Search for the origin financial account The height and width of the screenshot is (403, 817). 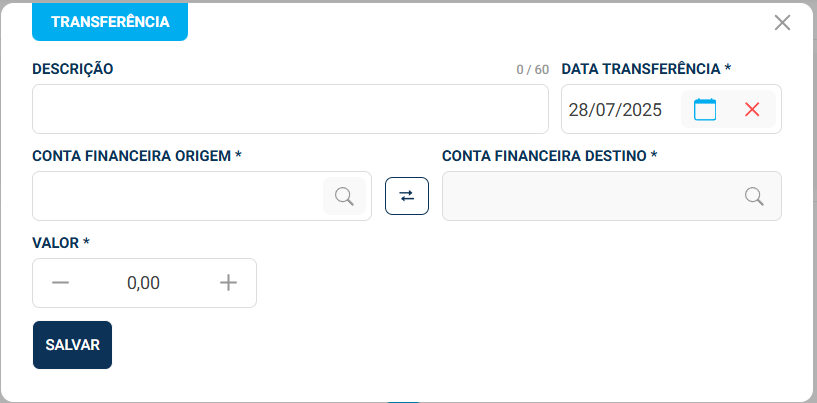[x=344, y=196]
